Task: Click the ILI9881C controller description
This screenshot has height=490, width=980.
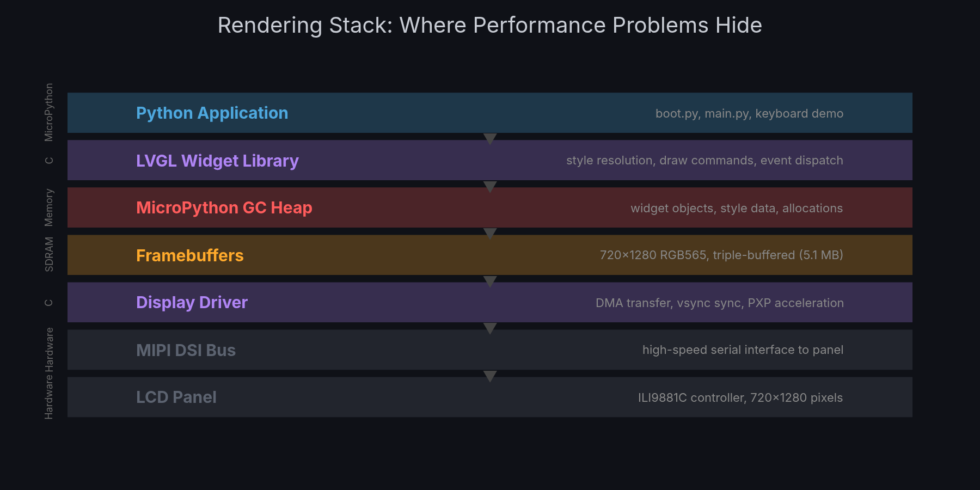Action: [x=740, y=397]
